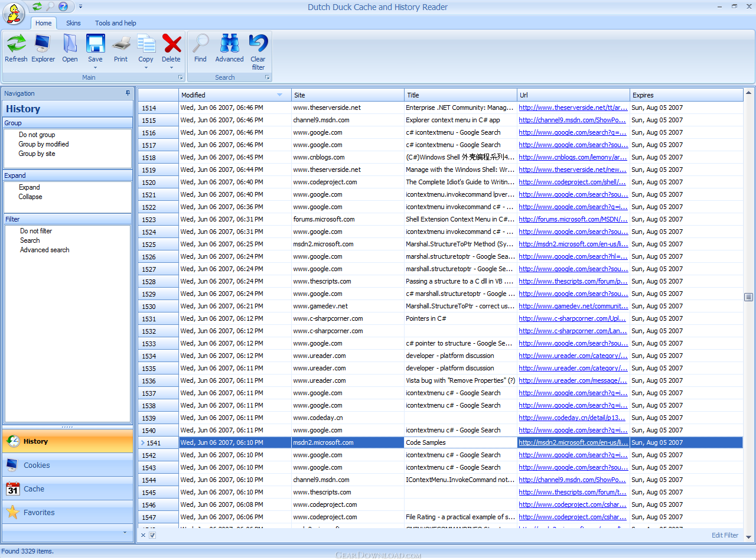This screenshot has width=756, height=560.
Task: Select row header 1520
Action: (158, 183)
